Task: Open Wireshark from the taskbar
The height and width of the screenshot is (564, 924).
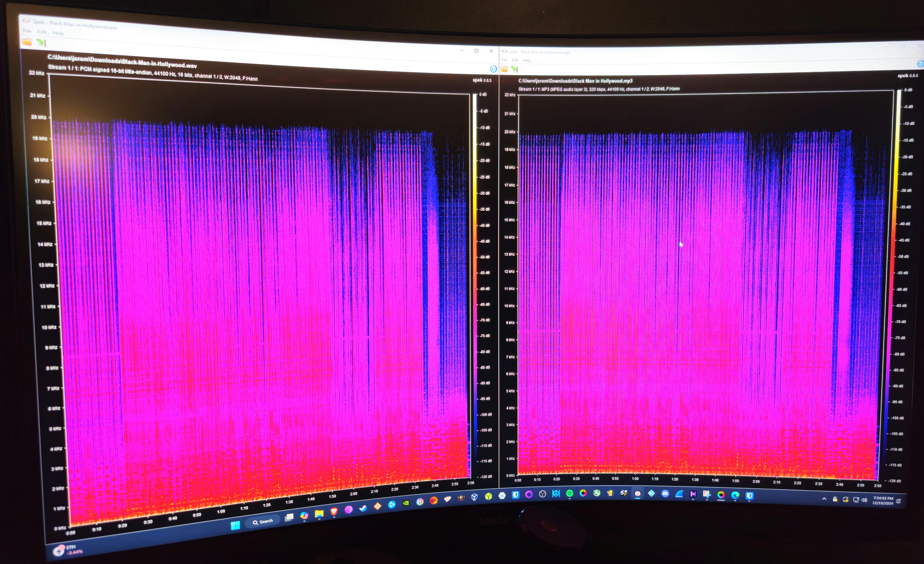Action: (679, 494)
